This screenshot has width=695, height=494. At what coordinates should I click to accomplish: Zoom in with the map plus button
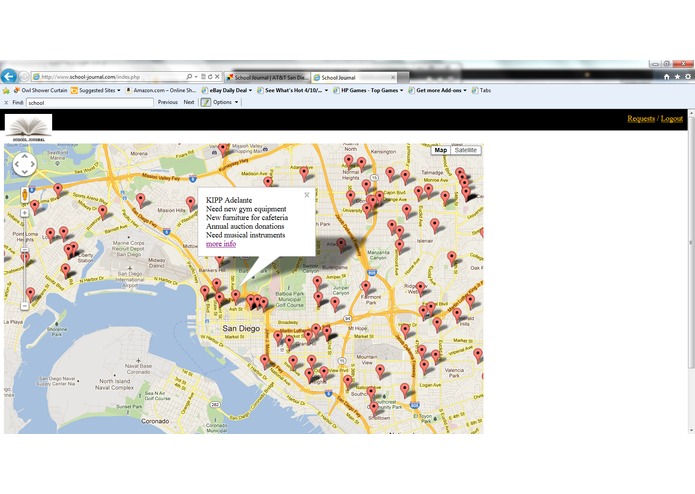[25, 213]
